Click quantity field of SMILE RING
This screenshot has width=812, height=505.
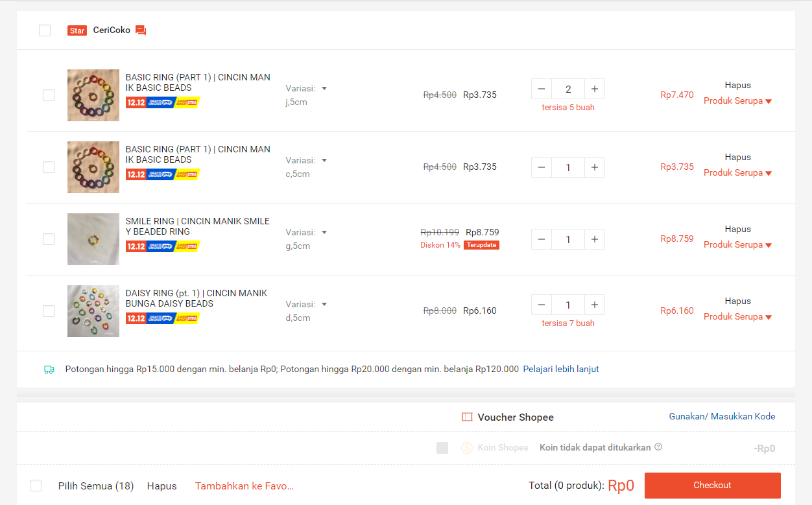pyautogui.click(x=568, y=239)
